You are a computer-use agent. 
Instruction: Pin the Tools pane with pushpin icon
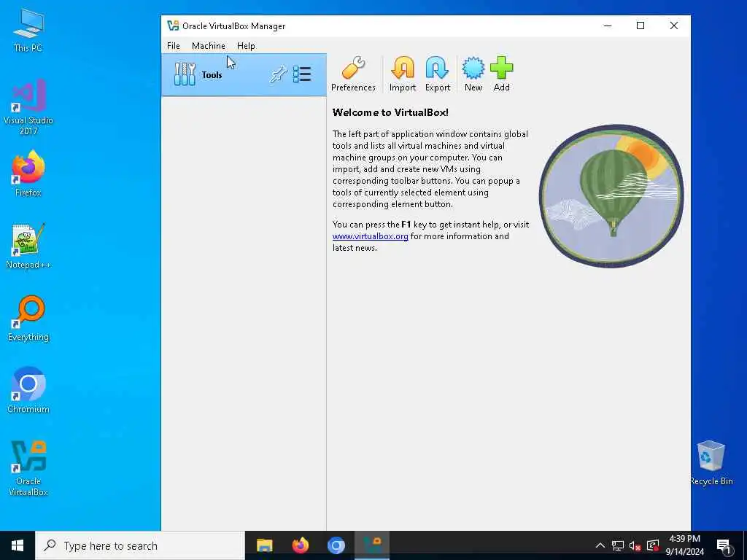278,75
